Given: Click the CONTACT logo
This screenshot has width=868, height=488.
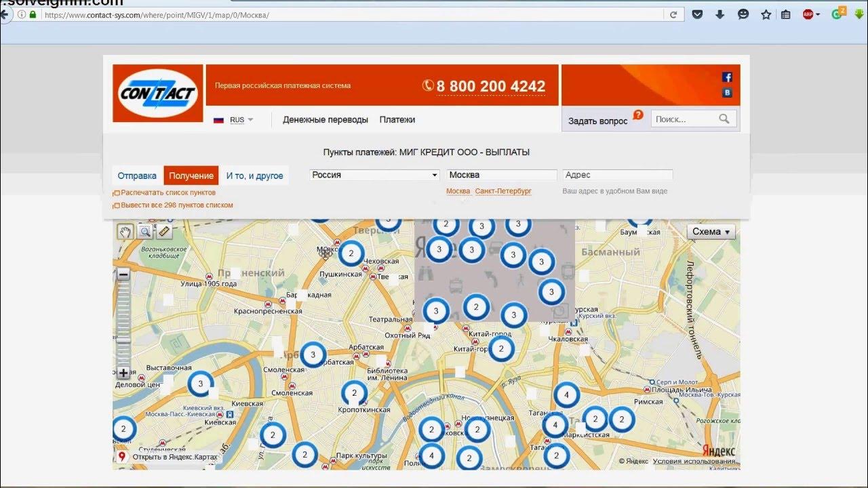Looking at the screenshot, I should [158, 93].
